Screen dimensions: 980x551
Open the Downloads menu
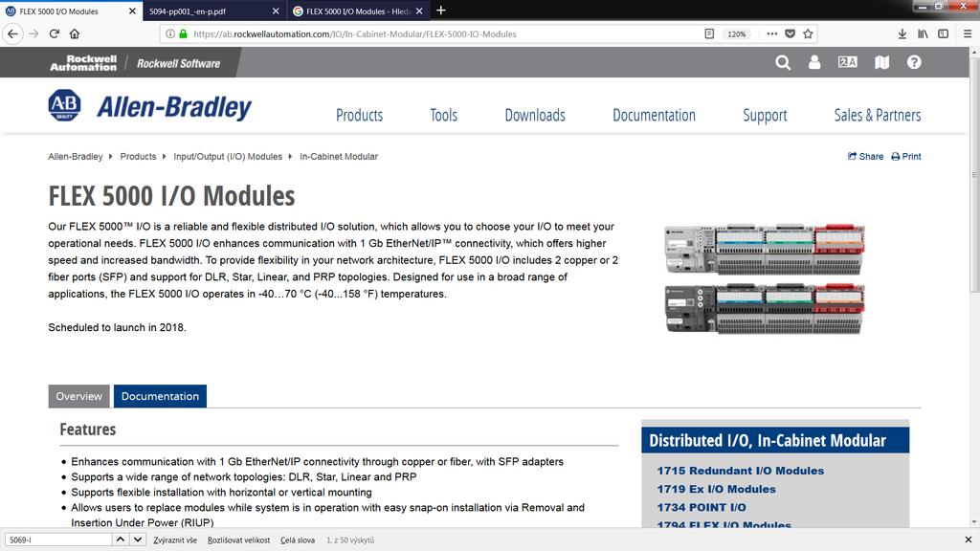coord(535,115)
